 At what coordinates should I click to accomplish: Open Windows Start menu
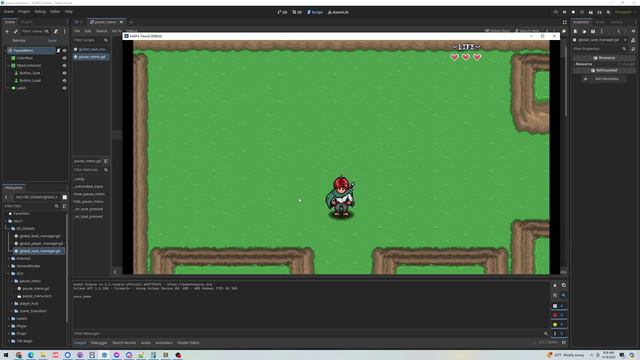tap(6, 355)
